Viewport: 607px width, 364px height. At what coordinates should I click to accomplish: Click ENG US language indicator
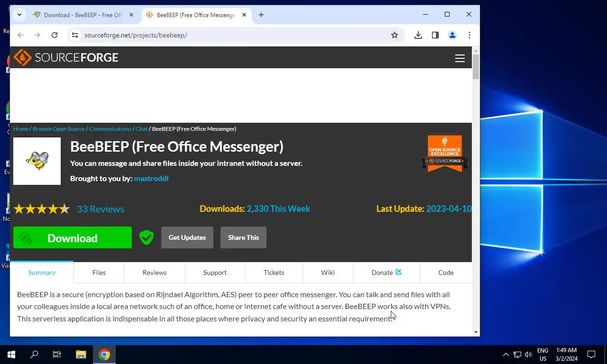pyautogui.click(x=543, y=355)
